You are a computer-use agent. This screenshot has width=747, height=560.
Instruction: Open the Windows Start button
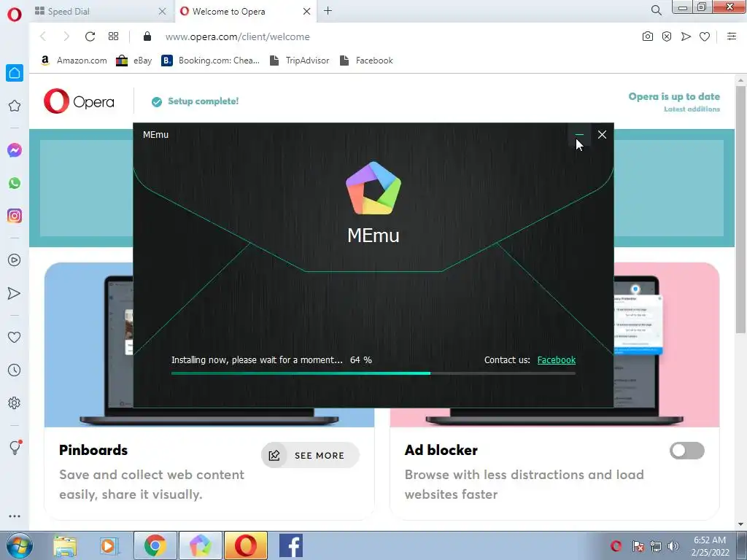(x=18, y=545)
